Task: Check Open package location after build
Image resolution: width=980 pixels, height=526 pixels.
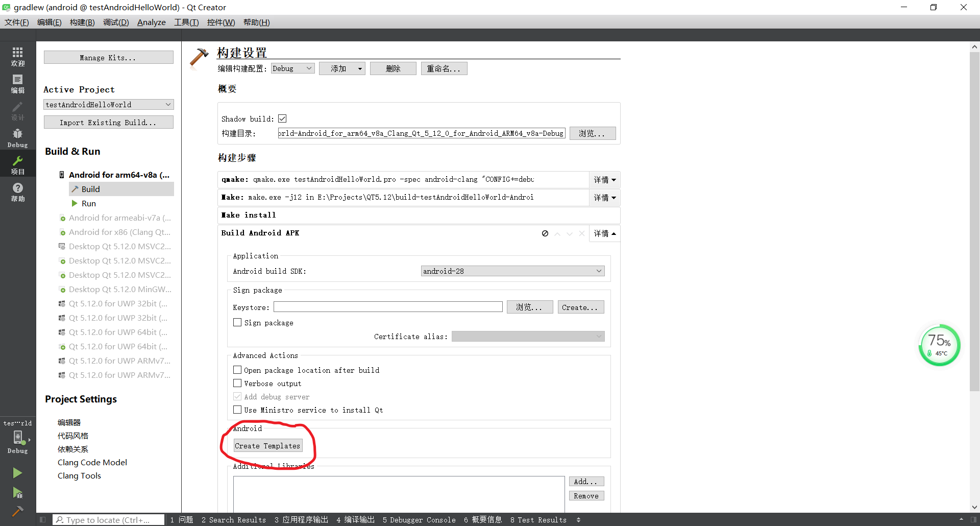Action: [237, 370]
